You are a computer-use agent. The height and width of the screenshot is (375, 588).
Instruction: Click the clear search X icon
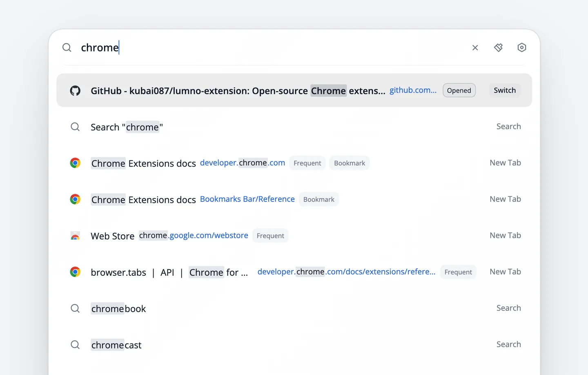475,48
